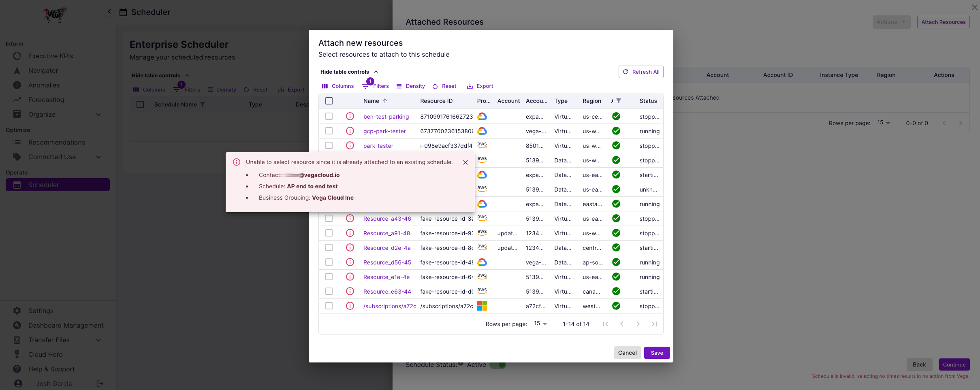Click the Back button
The height and width of the screenshot is (390, 980).
(x=919, y=364)
